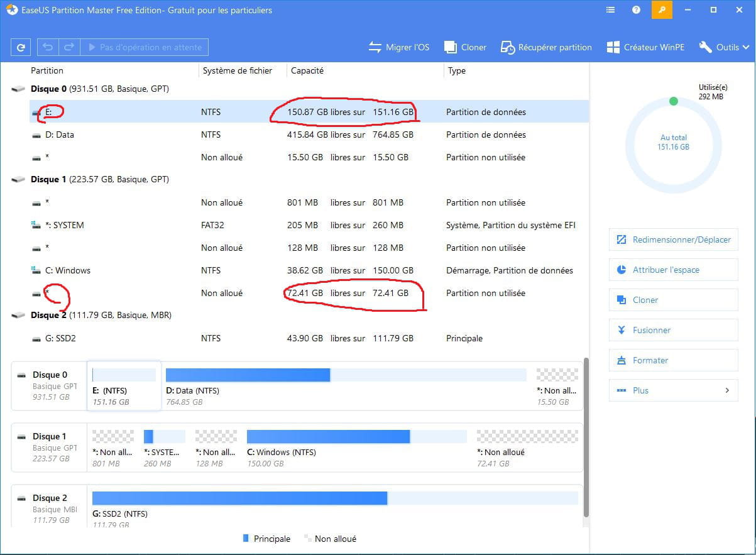Image resolution: width=756 pixels, height=555 pixels.
Task: Click Principale legend color swatch
Action: click(x=246, y=539)
